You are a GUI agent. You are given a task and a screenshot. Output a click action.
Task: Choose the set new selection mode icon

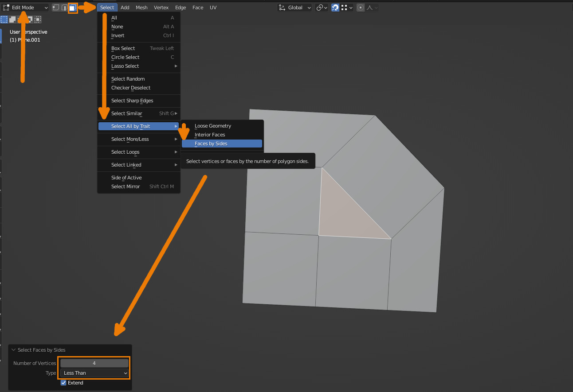click(x=4, y=19)
